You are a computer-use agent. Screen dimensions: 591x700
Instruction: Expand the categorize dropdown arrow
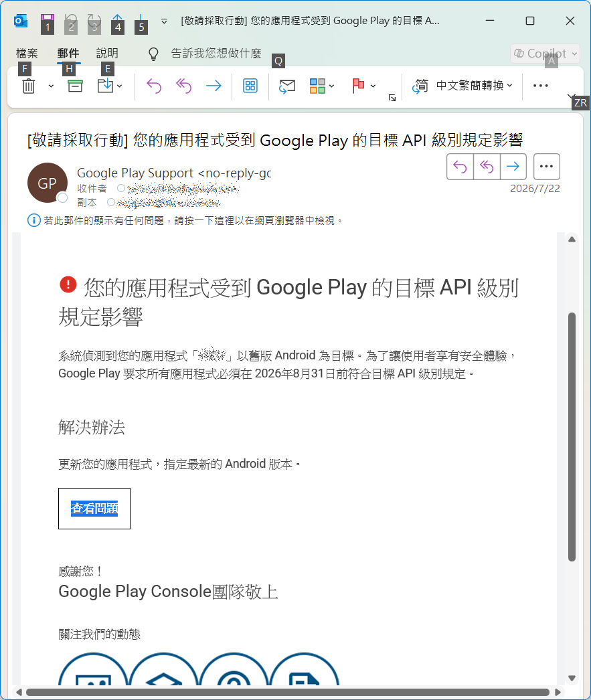click(x=332, y=86)
